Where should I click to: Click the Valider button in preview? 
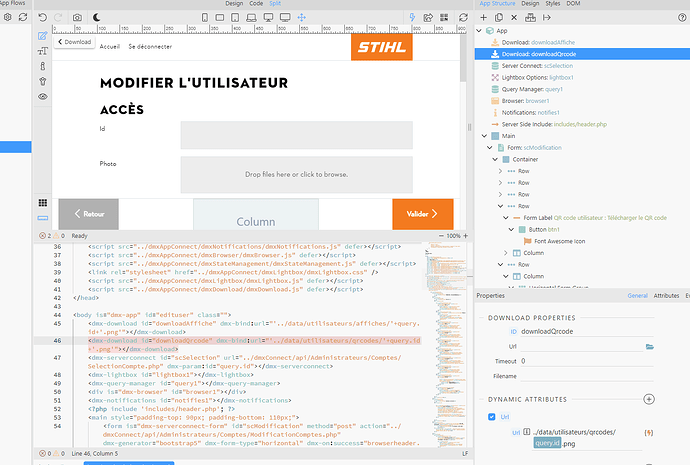(x=422, y=214)
